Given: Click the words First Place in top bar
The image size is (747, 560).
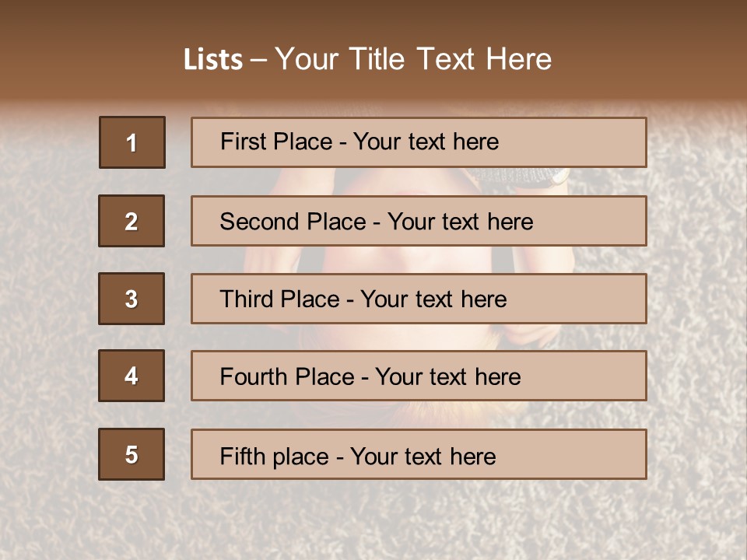Looking at the screenshot, I should tap(278, 142).
